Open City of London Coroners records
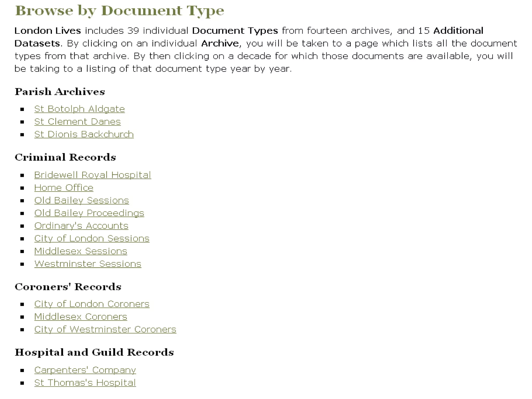The height and width of the screenshot is (399, 532). [x=92, y=304]
